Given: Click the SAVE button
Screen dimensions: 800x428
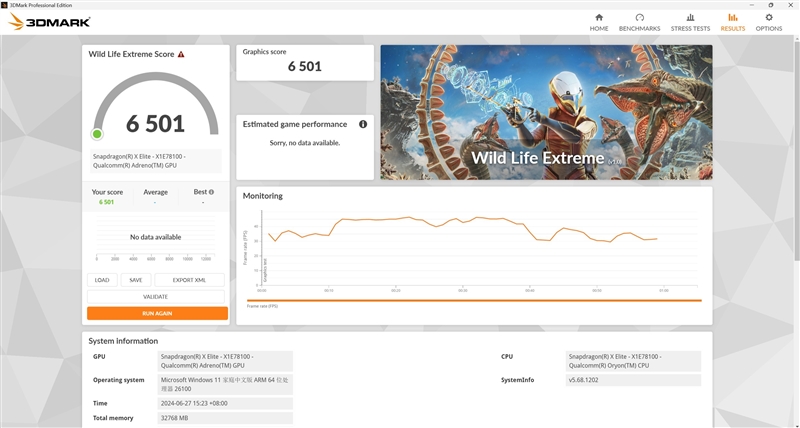Looking at the screenshot, I should pos(136,280).
